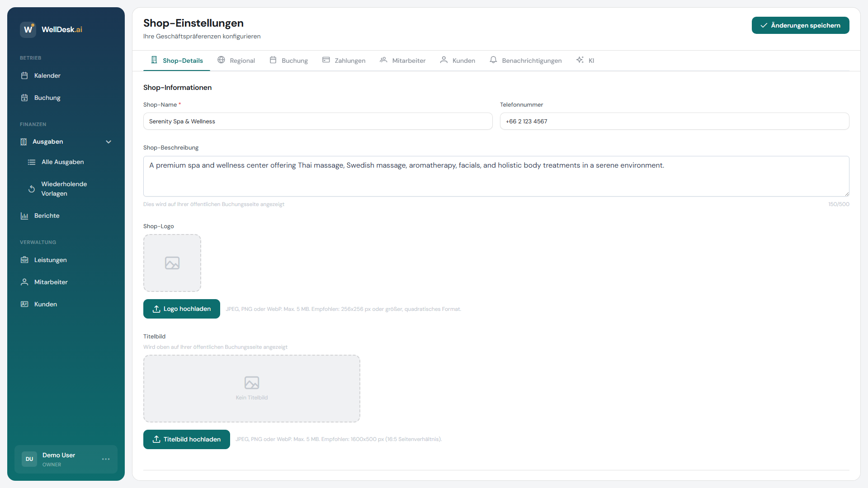
Task: Open Demo User three-dots menu
Action: pyautogui.click(x=106, y=459)
